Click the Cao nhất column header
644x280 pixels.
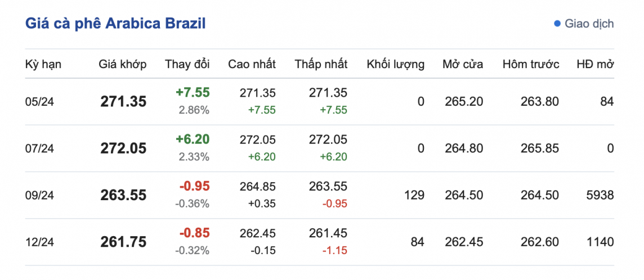tap(252, 64)
